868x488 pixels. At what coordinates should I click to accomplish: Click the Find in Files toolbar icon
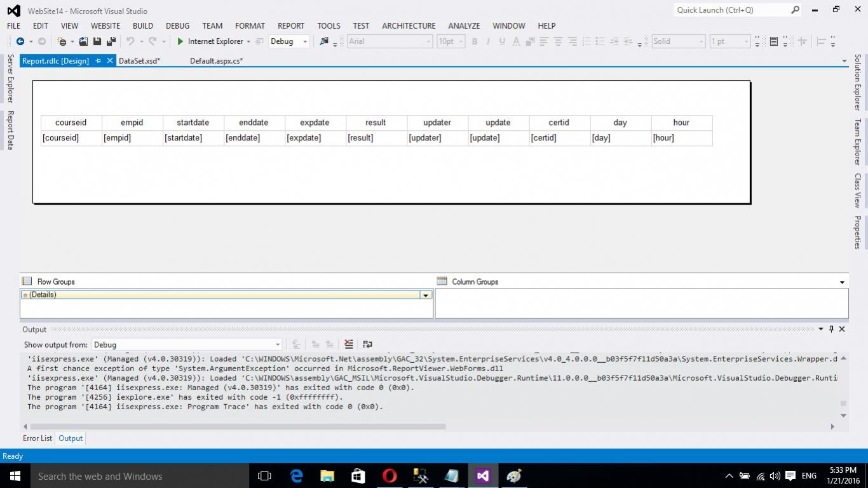tap(324, 41)
